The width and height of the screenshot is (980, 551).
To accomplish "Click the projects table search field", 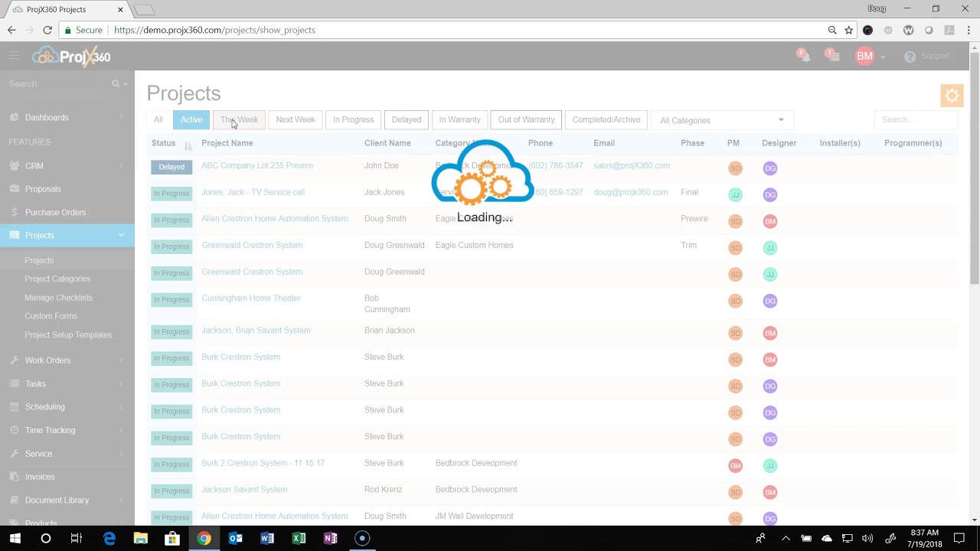I will tap(916, 119).
